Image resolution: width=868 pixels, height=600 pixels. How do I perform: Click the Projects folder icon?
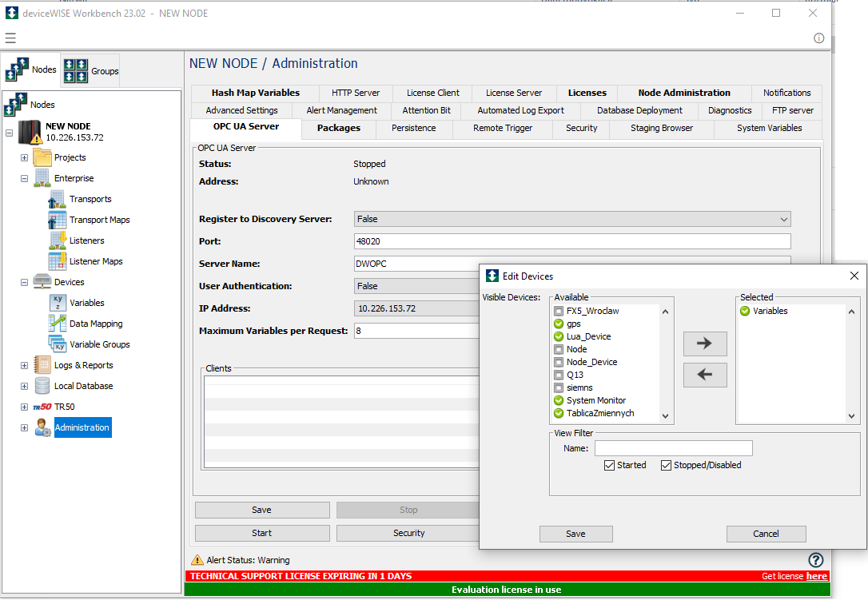pos(42,157)
